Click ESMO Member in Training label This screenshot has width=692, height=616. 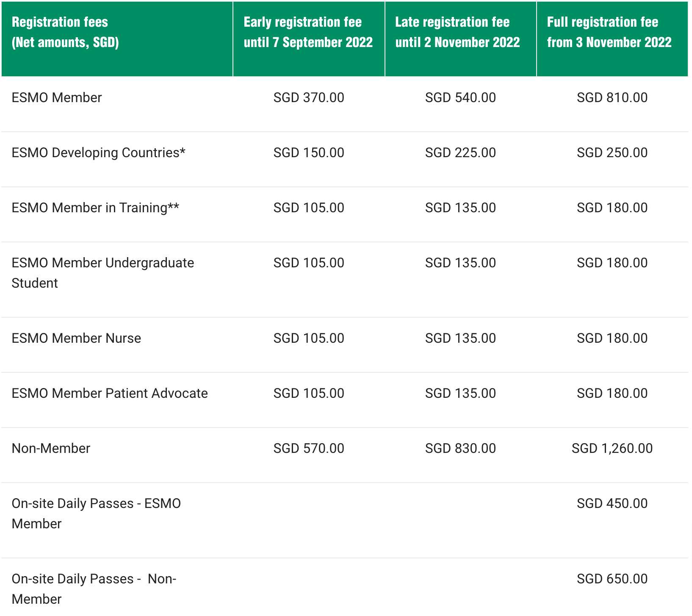[95, 208]
